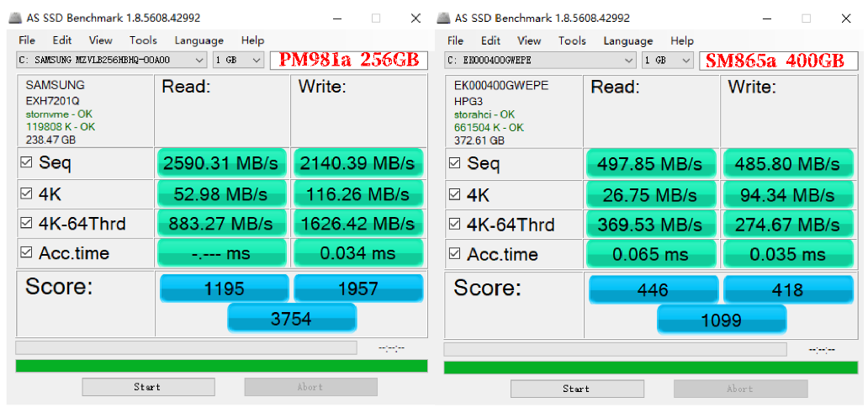Click the green progress bar in right window
The image size is (868, 413).
tap(650, 368)
